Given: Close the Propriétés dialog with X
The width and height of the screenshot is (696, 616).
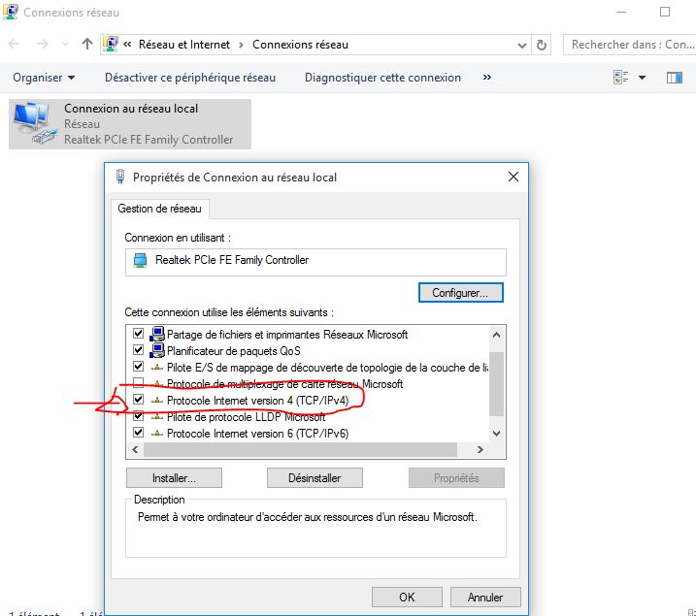Looking at the screenshot, I should click(x=514, y=177).
